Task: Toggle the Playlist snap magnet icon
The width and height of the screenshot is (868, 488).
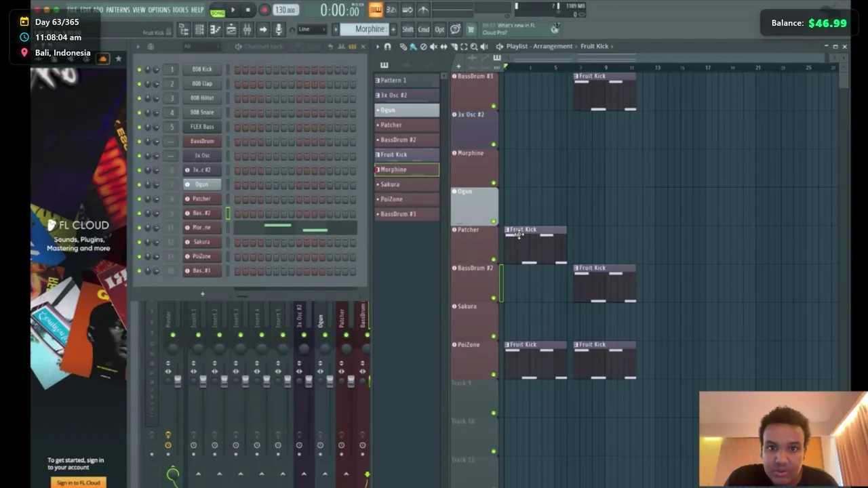Action: point(387,46)
